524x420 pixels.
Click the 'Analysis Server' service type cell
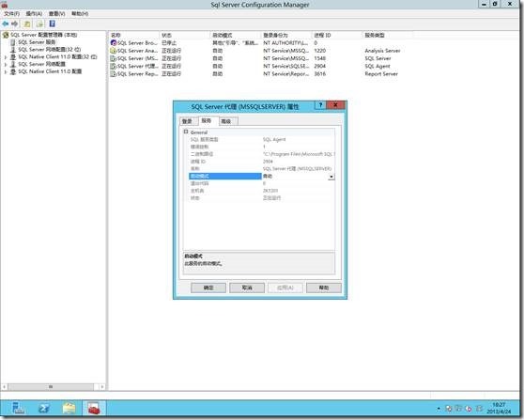tap(382, 51)
